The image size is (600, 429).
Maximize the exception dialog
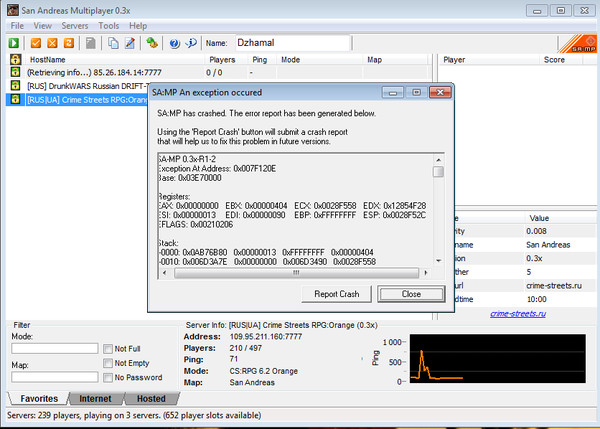point(416,92)
